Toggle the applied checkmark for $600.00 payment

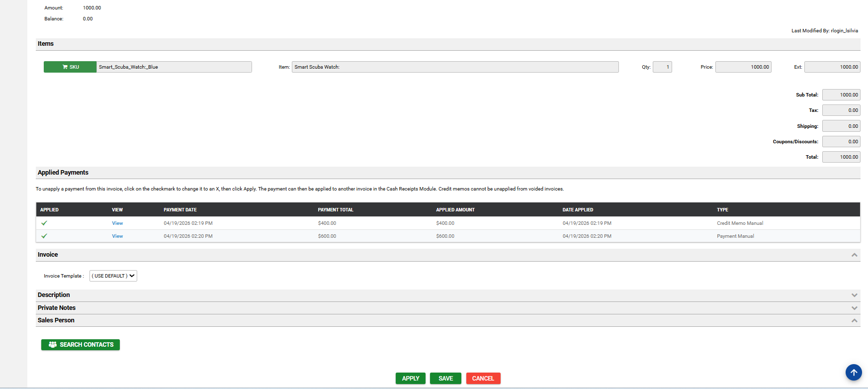[x=44, y=236]
